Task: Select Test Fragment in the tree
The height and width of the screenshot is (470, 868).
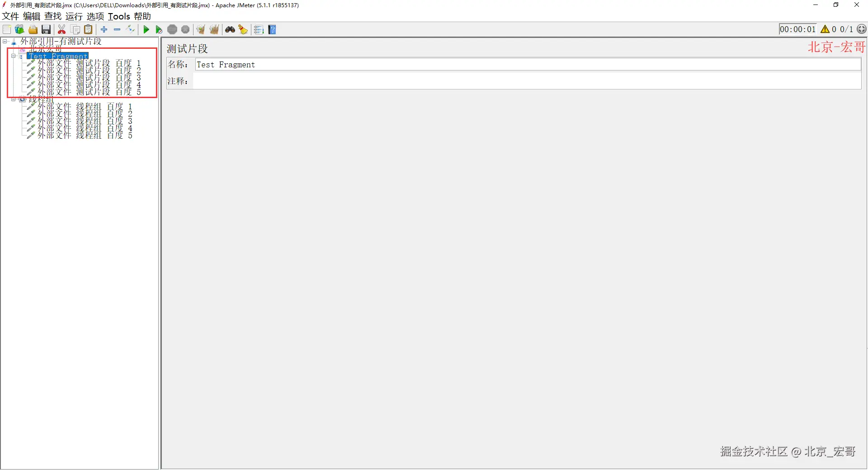Action: point(58,56)
